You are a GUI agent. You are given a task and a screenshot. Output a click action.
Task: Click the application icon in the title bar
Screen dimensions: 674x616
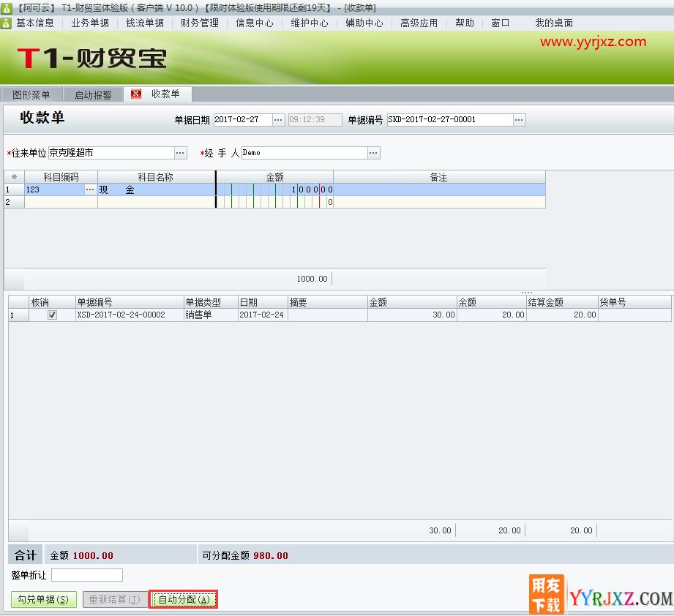click(x=6, y=8)
